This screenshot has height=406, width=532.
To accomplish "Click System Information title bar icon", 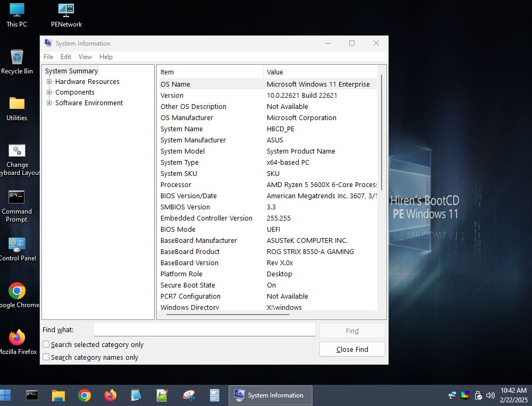I will [48, 43].
